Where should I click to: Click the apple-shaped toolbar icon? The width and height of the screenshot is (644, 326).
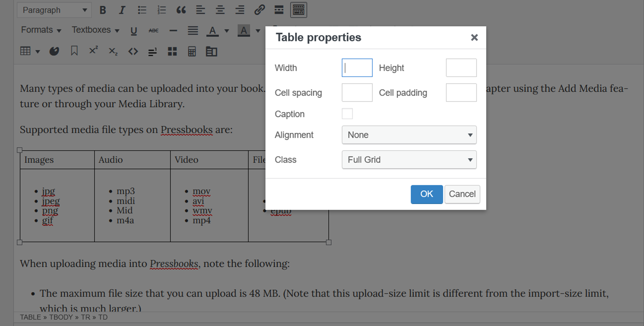pos(54,51)
